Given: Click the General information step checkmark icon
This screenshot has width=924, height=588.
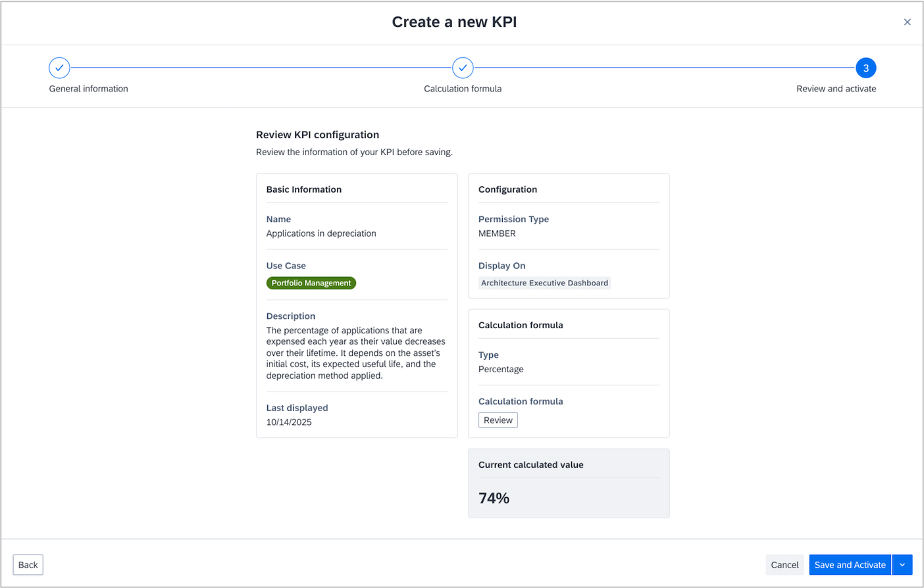Looking at the screenshot, I should pos(59,68).
